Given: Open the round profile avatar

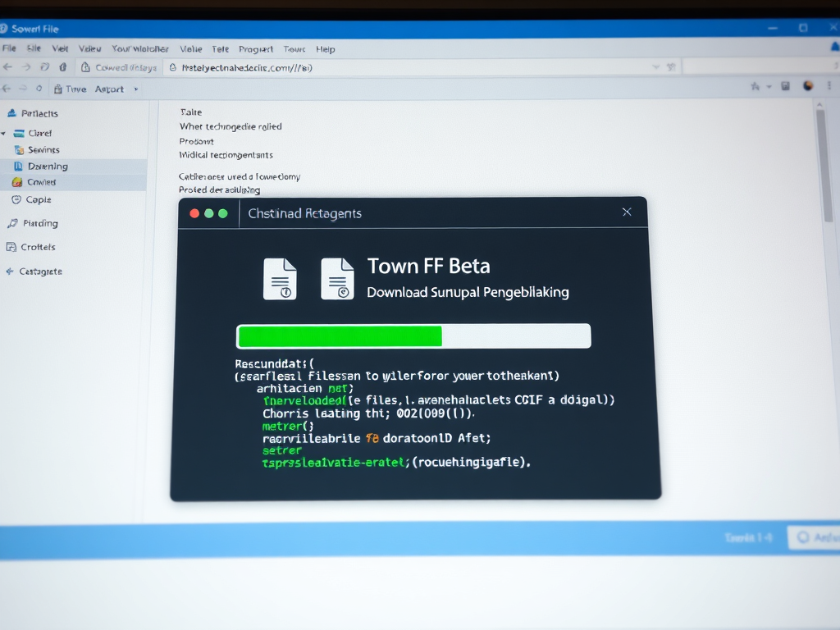Looking at the screenshot, I should click(807, 85).
